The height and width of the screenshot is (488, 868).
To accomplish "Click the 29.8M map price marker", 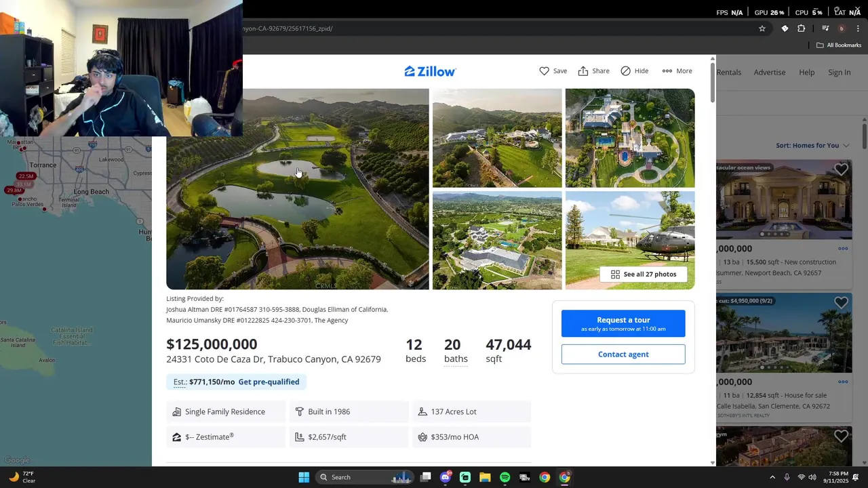I will coord(14,191).
